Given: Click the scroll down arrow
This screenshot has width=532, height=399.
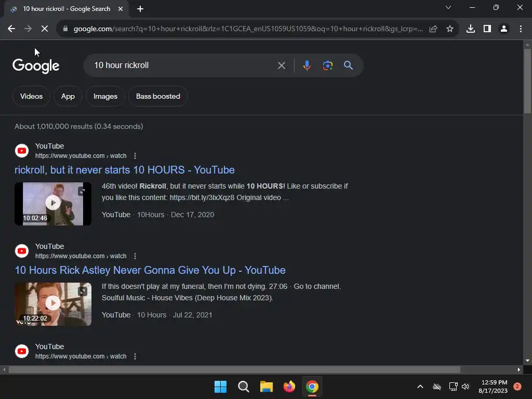Looking at the screenshot, I should click(x=527, y=361).
